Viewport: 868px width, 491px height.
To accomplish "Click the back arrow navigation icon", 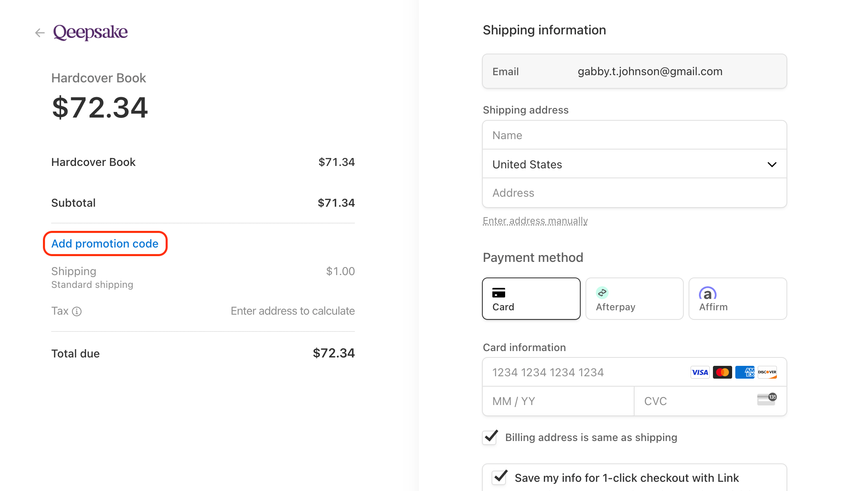I will click(x=40, y=32).
